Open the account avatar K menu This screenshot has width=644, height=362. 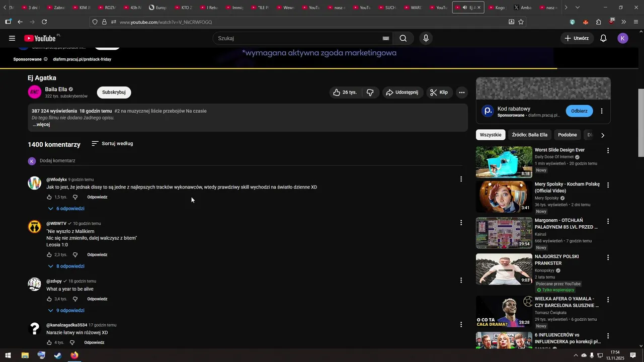[623, 38]
